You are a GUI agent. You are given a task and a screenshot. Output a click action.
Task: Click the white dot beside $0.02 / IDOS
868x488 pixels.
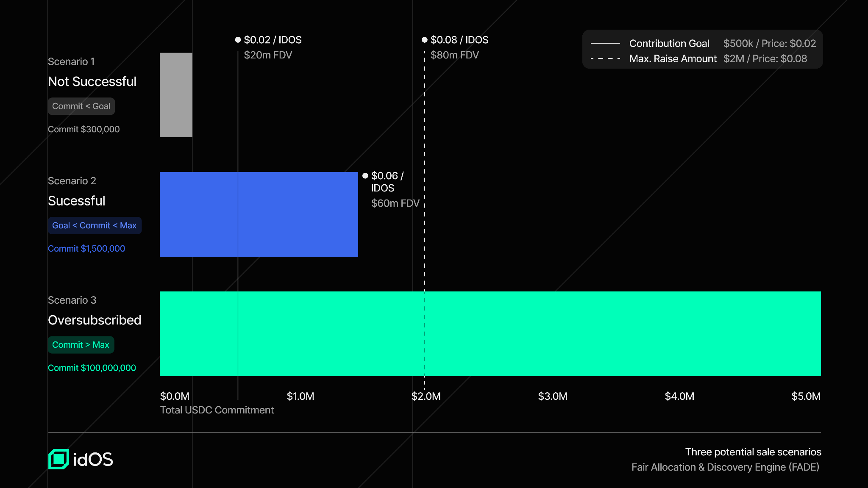pyautogui.click(x=238, y=40)
